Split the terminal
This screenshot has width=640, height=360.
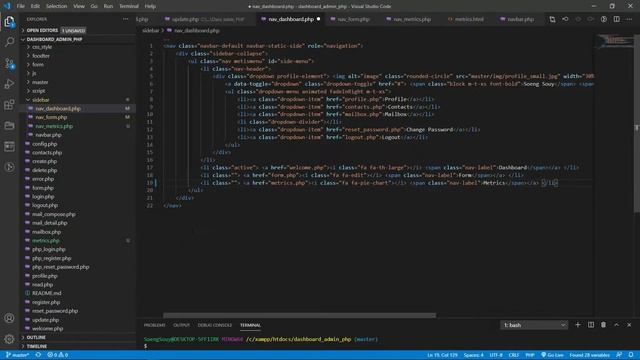point(591,325)
